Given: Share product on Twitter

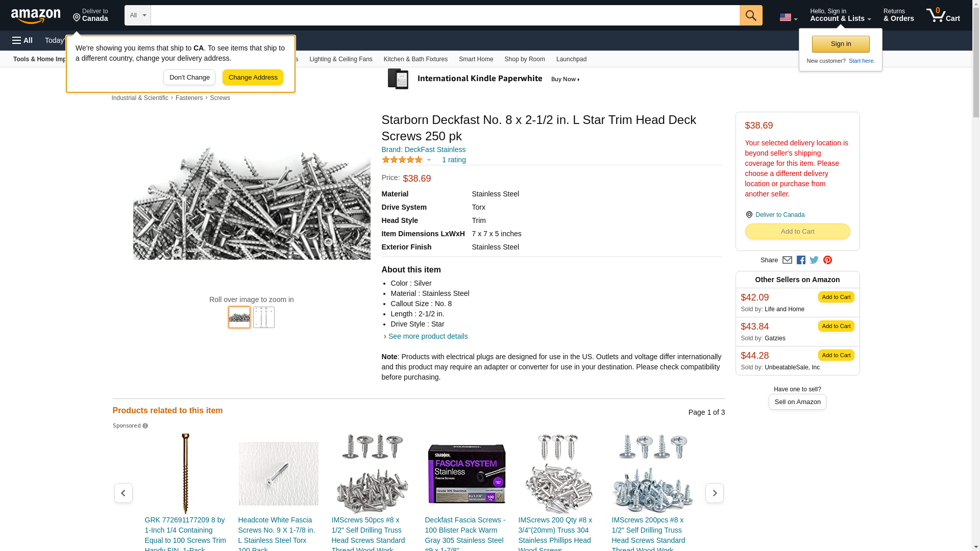Looking at the screenshot, I should 814,260.
